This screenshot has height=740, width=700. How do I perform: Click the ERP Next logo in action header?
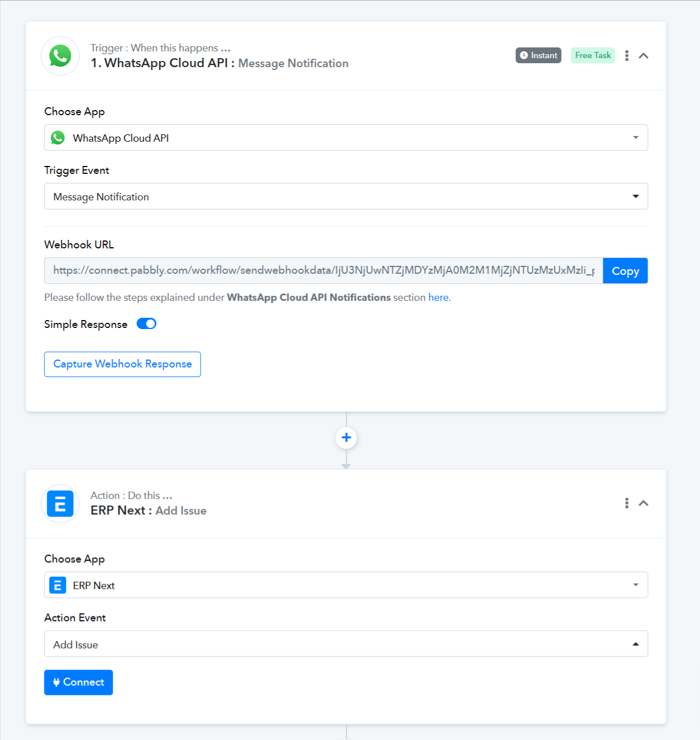coord(60,503)
